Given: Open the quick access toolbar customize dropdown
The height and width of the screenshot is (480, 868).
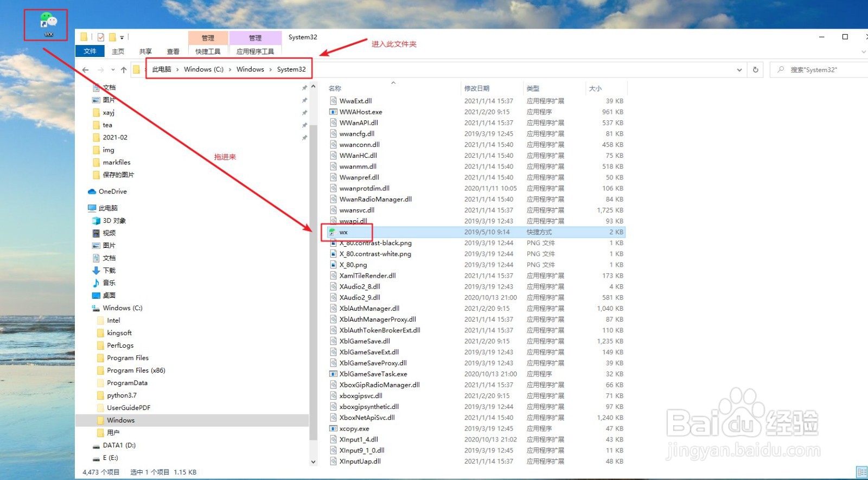Looking at the screenshot, I should pyautogui.click(x=122, y=37).
